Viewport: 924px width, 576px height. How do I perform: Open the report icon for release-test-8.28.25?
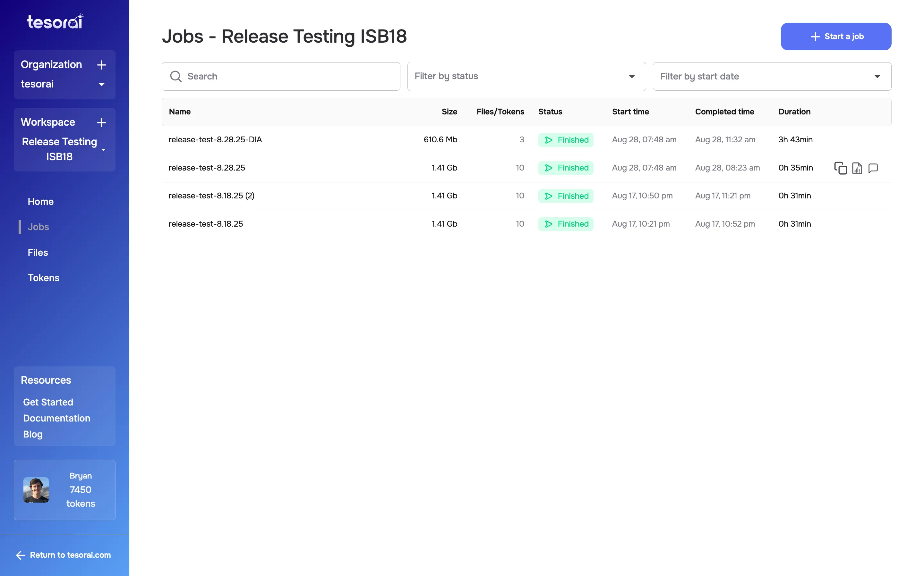857,168
